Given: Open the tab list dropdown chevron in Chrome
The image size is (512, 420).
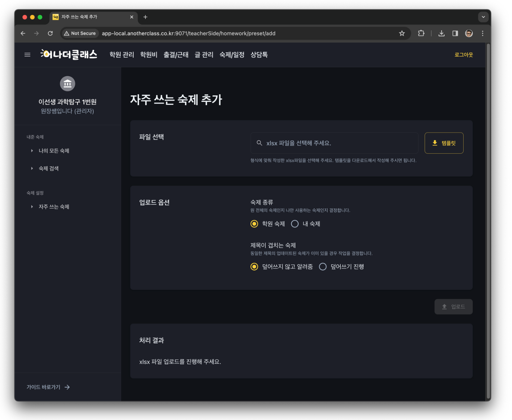Looking at the screenshot, I should [483, 17].
